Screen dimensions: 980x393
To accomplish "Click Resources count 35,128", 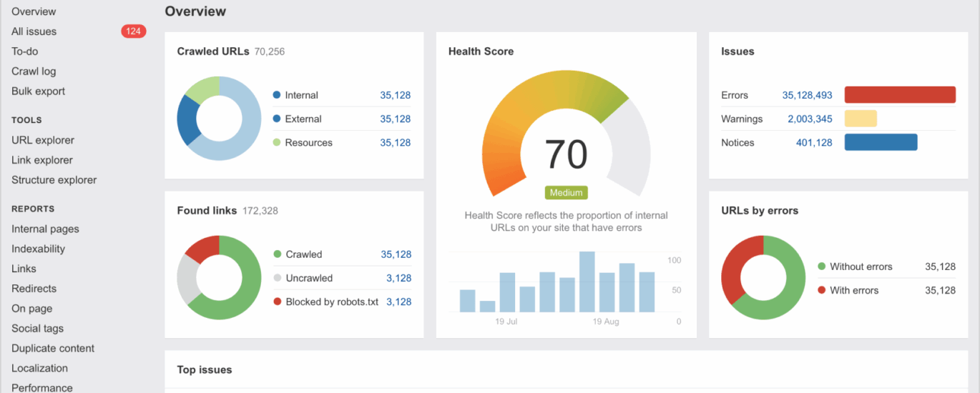I will click(x=396, y=142).
